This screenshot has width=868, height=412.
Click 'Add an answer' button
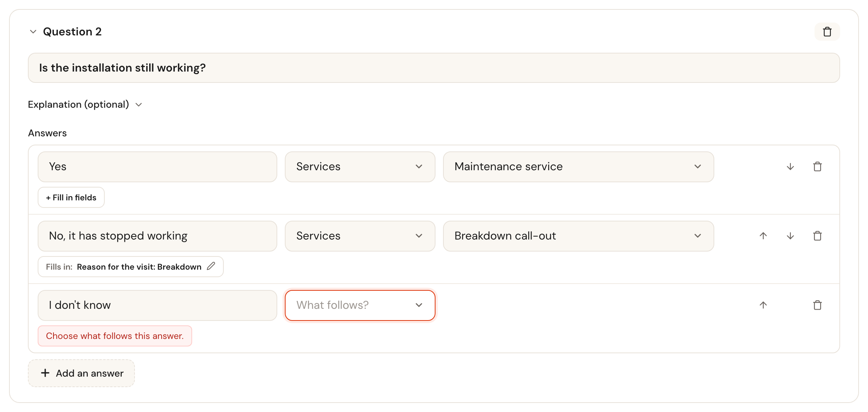pos(81,373)
